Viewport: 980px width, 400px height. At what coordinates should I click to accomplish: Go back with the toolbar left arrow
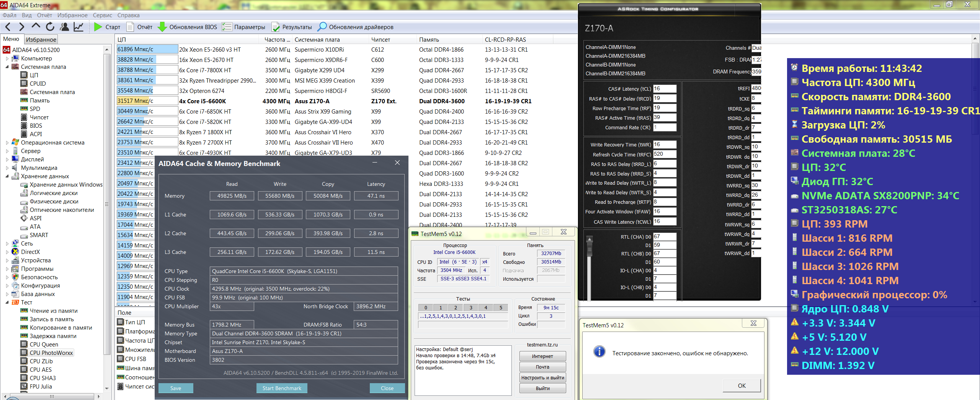click(8, 27)
